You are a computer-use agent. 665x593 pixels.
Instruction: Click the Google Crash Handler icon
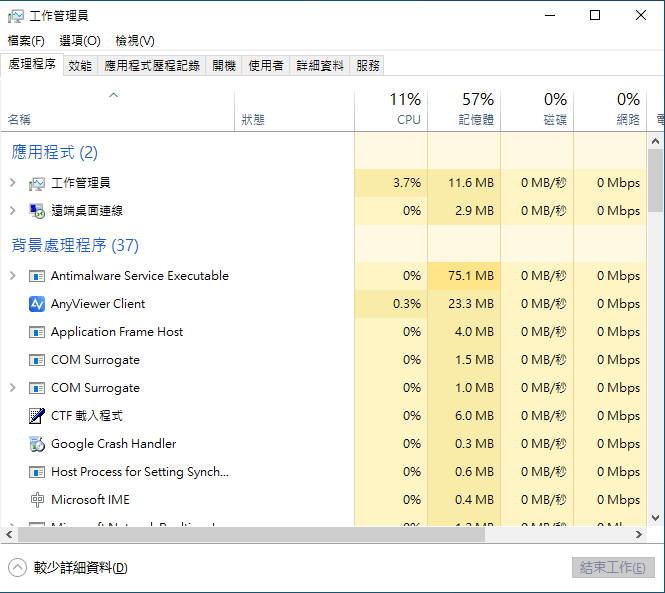37,444
